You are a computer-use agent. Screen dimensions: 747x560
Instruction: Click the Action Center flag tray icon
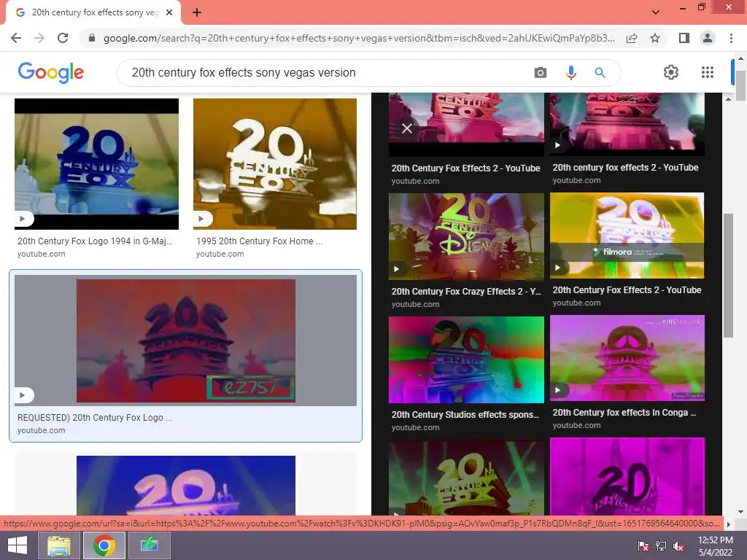[643, 546]
